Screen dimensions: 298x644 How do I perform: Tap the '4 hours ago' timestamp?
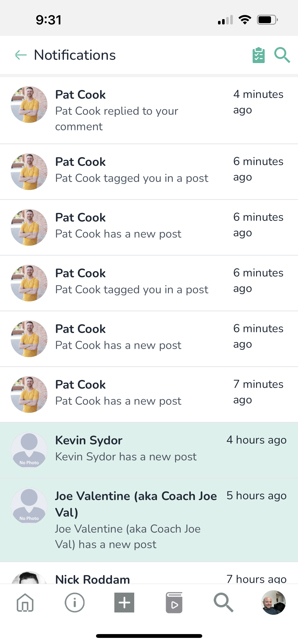pyautogui.click(x=256, y=440)
